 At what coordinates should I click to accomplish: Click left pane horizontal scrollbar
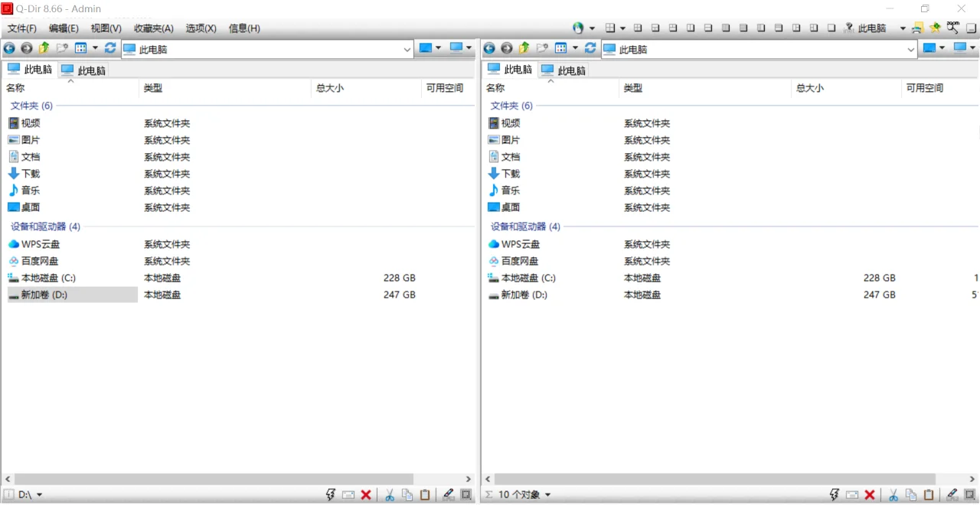tap(214, 479)
